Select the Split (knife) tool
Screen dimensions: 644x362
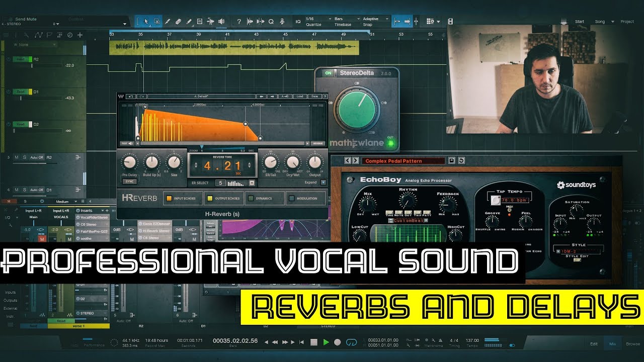tap(168, 22)
